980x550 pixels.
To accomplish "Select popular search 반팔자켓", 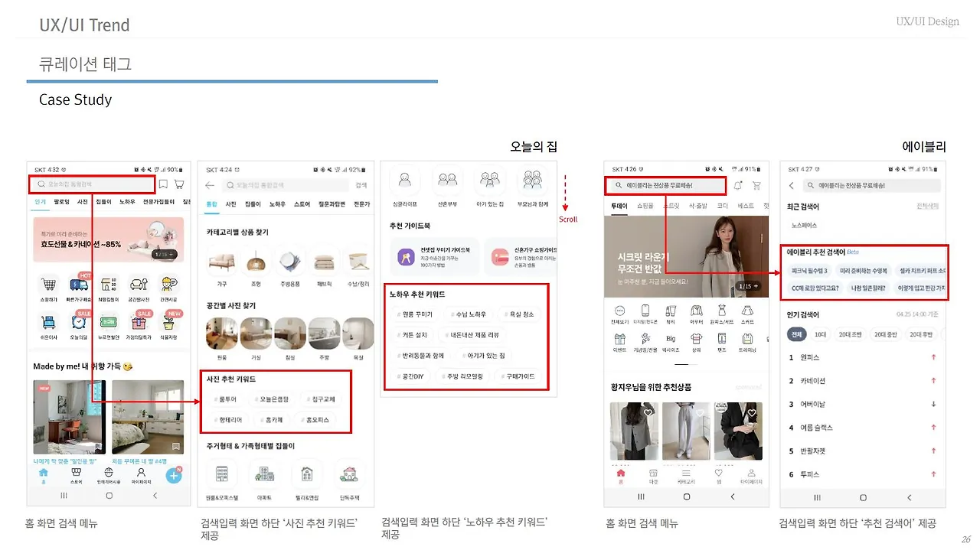I will [812, 451].
